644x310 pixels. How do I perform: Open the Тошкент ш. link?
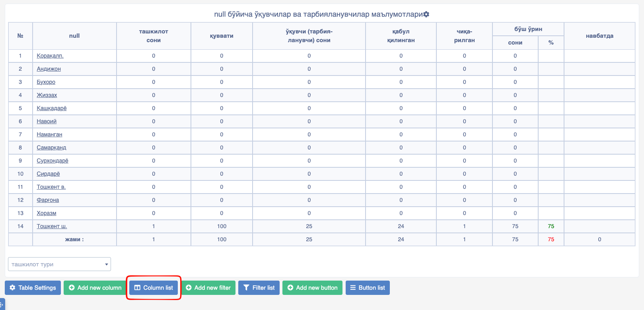pyautogui.click(x=52, y=226)
